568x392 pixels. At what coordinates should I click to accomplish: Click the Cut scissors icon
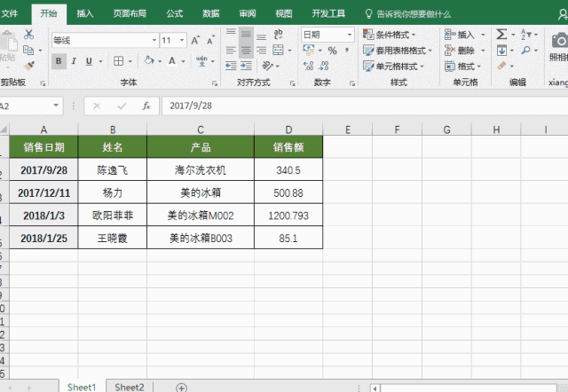tap(28, 35)
